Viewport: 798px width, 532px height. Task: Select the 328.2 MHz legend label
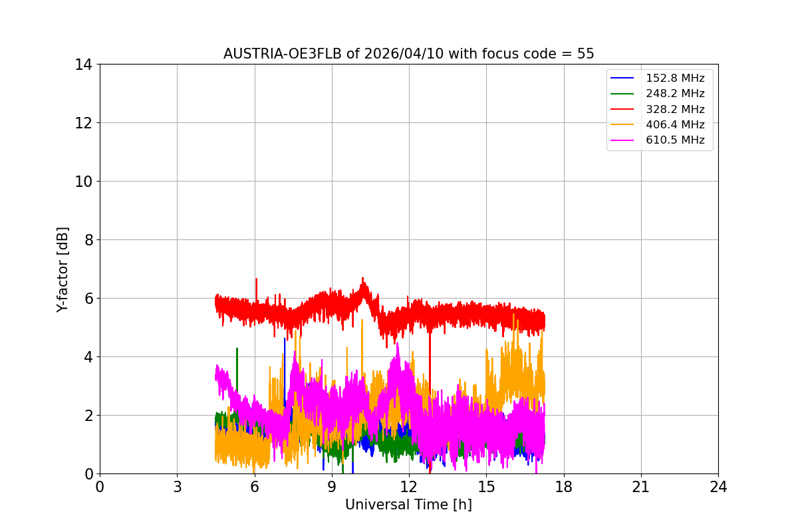[675, 109]
